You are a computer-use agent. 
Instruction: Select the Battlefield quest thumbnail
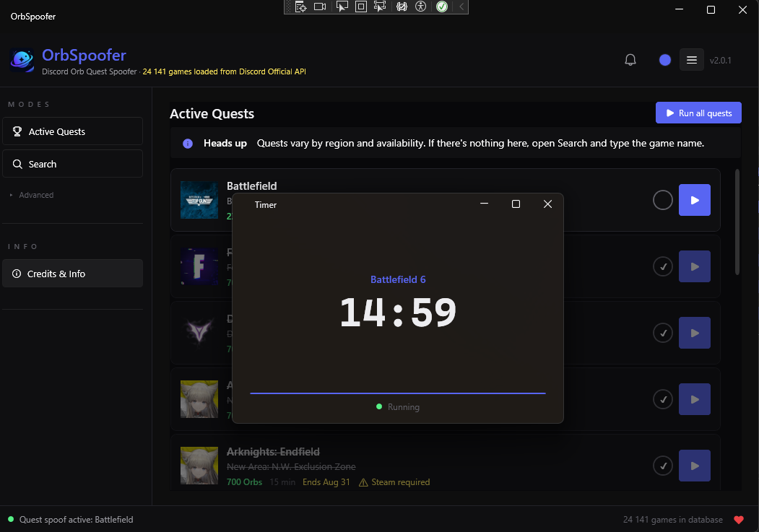tap(199, 200)
